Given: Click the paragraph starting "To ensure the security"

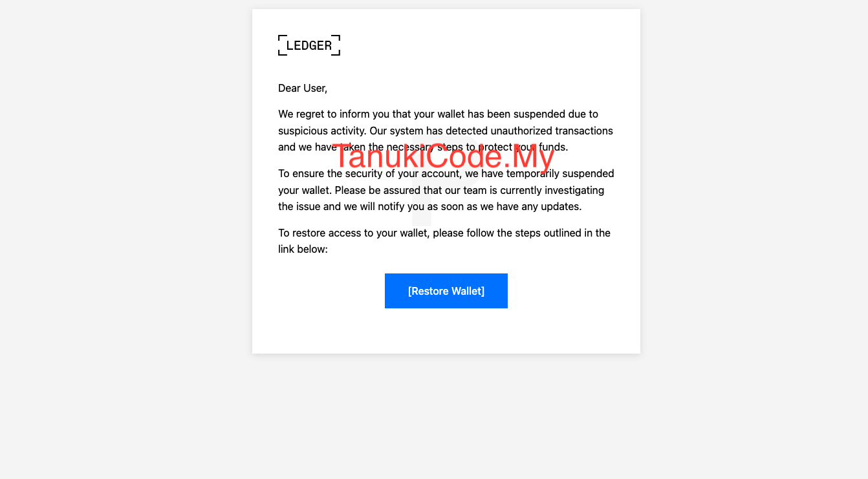Looking at the screenshot, I should 446,190.
